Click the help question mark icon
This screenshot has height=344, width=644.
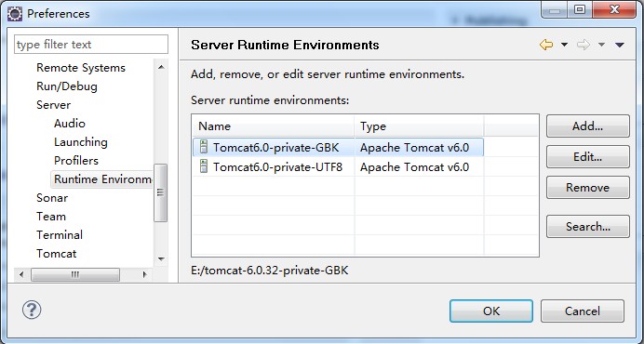pos(32,310)
